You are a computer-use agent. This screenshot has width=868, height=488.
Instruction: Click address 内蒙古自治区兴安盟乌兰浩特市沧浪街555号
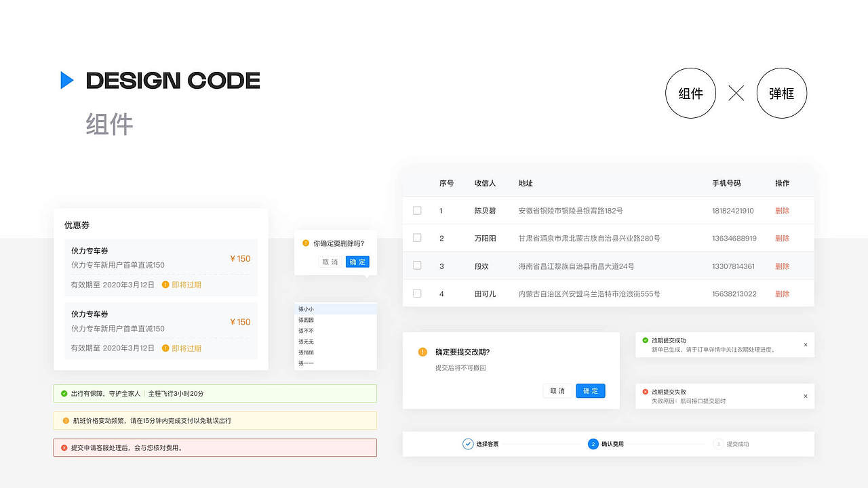[589, 294]
